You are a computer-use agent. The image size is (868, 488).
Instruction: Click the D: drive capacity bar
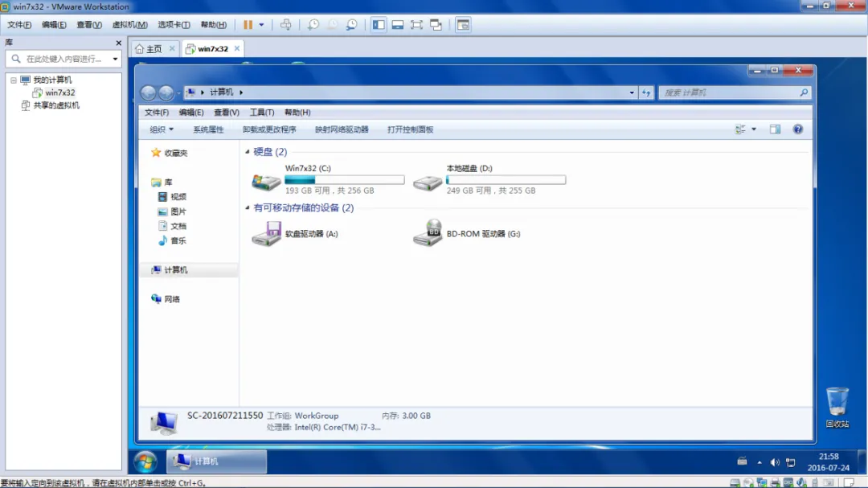point(506,180)
